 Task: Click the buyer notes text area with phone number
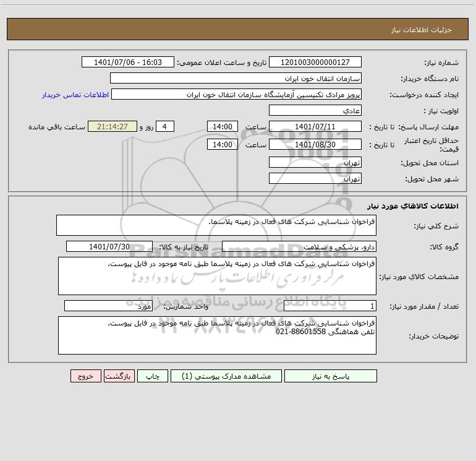pyautogui.click(x=217, y=335)
